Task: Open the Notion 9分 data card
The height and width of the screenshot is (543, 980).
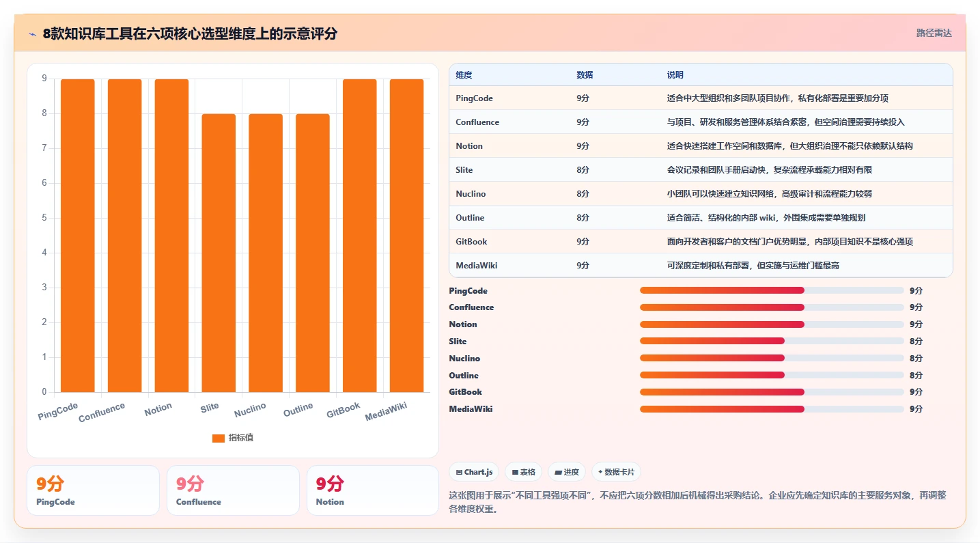Action: [x=373, y=490]
